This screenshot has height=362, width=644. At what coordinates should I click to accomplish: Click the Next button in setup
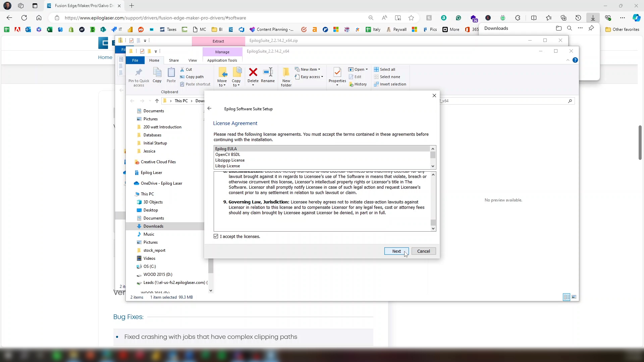(396, 251)
